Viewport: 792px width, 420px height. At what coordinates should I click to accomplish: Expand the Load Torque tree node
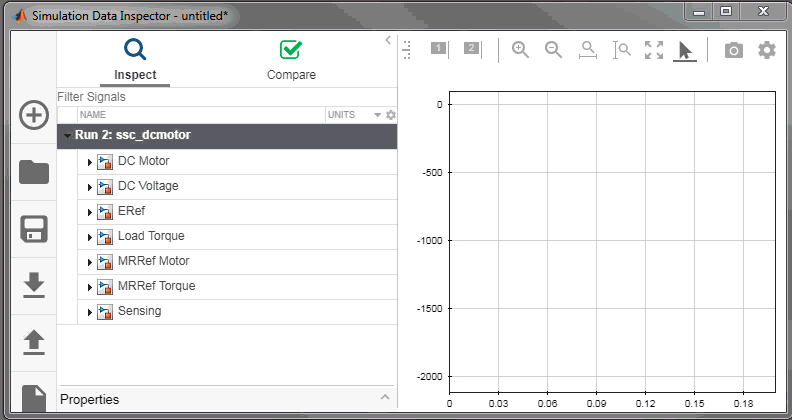90,237
